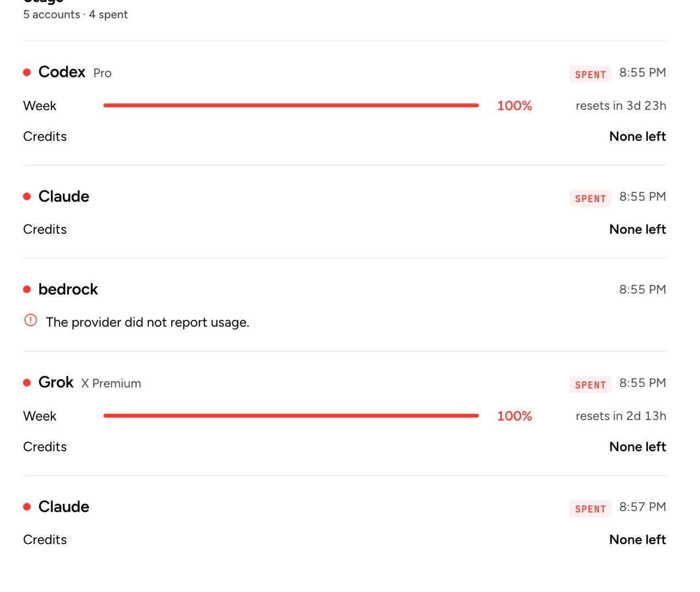Click the Codex weekly usage bar

click(291, 106)
